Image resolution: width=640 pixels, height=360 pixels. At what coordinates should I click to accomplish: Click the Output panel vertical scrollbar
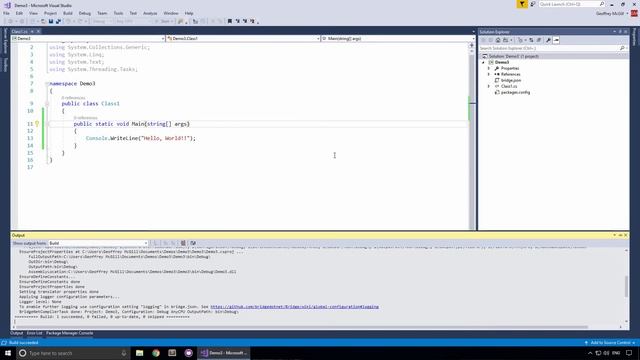point(626,285)
